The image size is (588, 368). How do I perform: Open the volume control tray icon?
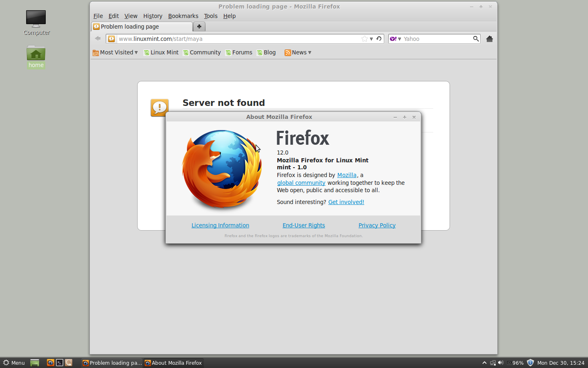[x=501, y=363]
